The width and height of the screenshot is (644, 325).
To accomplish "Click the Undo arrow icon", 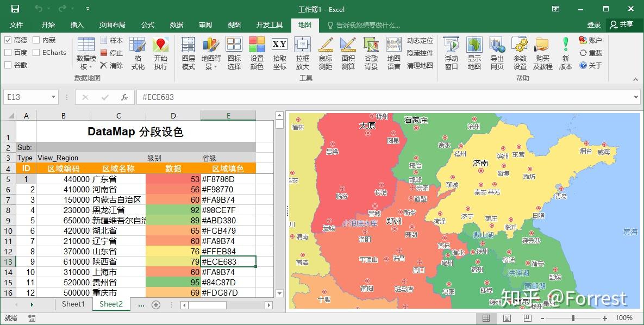I will (x=39, y=9).
